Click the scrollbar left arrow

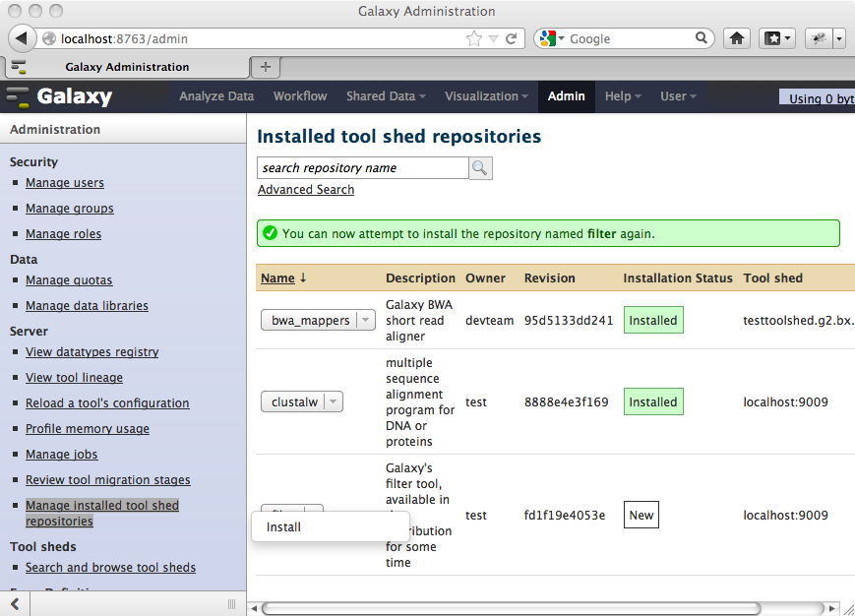click(254, 608)
